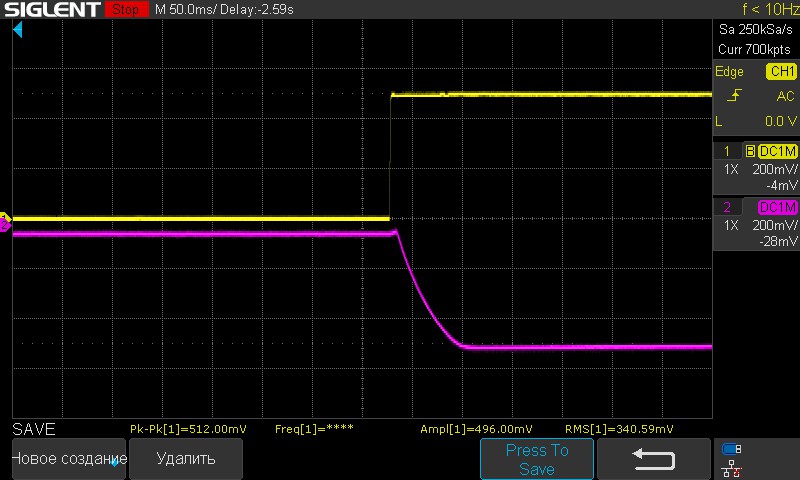Click the RMS[1]=340.59mV measurement
The image size is (800, 480).
point(619,429)
